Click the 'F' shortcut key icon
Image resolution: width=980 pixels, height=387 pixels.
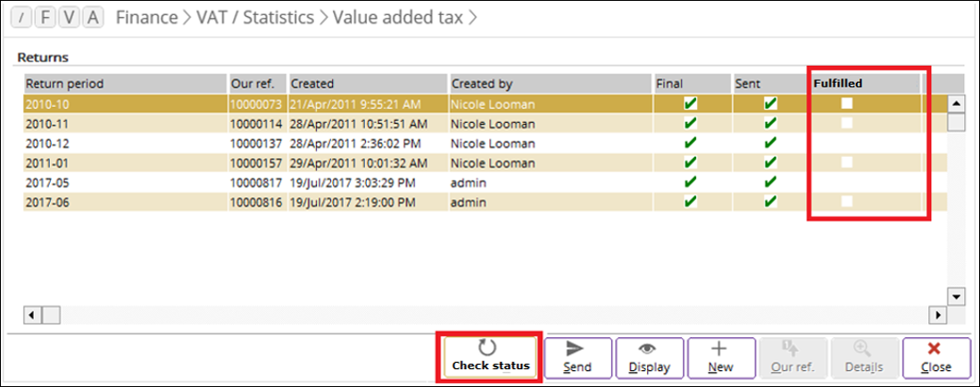pyautogui.click(x=45, y=18)
